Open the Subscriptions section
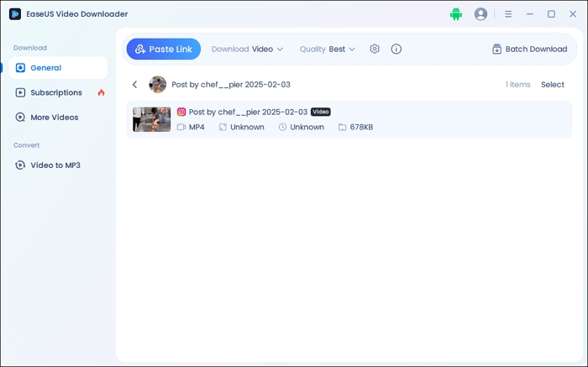The height and width of the screenshot is (367, 588). click(x=56, y=92)
